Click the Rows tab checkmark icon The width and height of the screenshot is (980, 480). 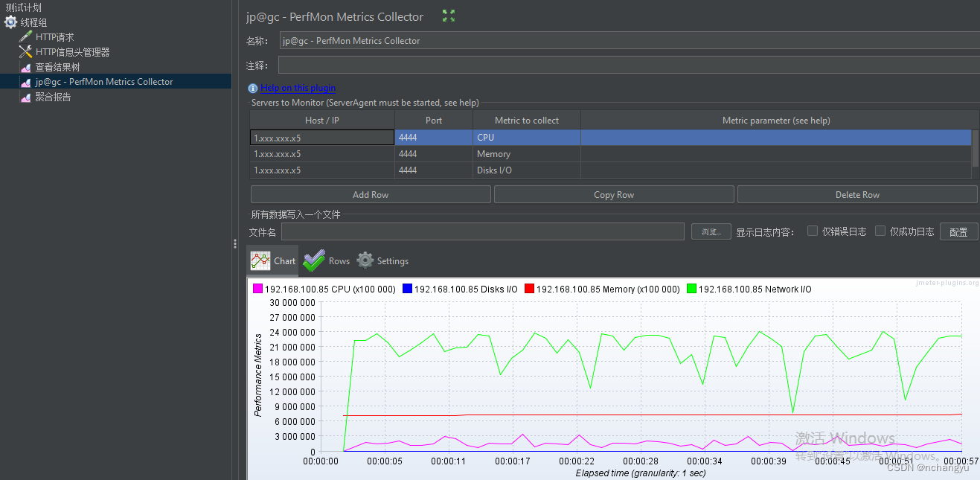[x=314, y=260]
